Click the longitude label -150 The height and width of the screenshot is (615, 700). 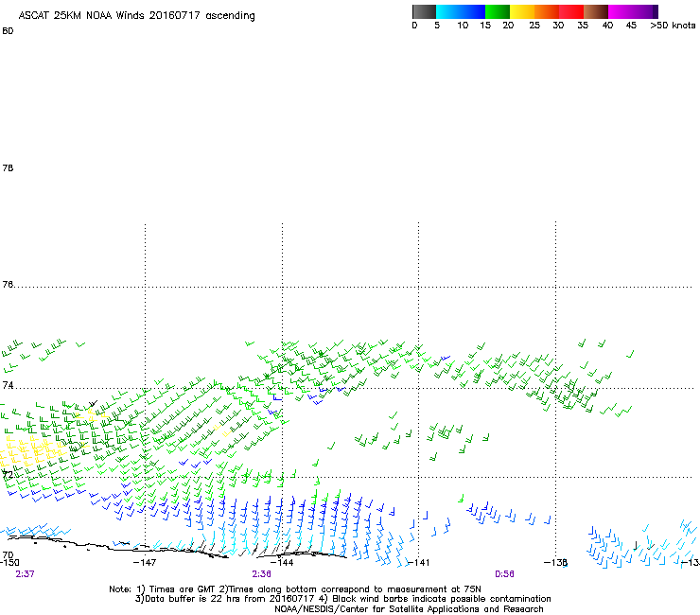9,563
